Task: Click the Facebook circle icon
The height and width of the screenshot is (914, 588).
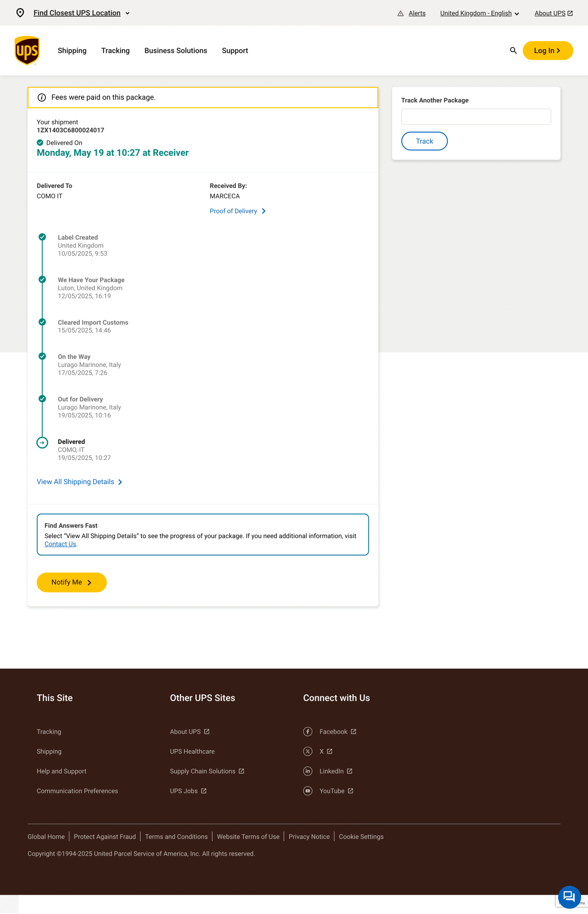Action: click(308, 732)
